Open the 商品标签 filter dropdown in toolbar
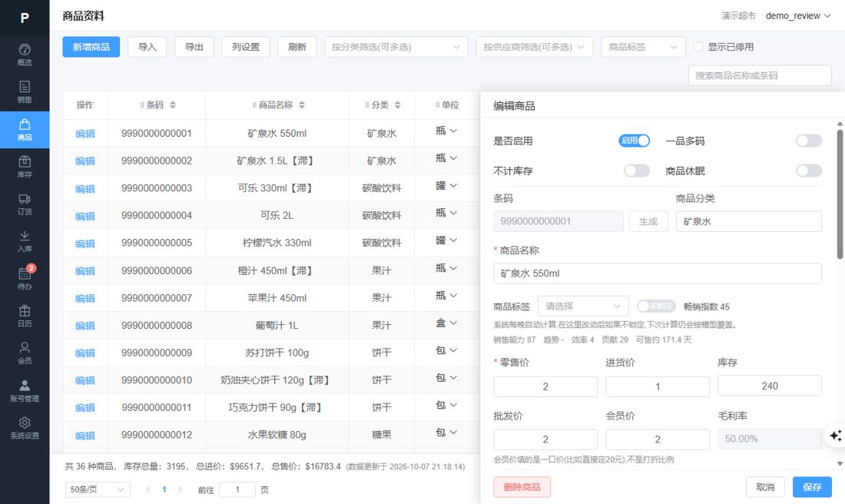845x504 pixels. 643,47
